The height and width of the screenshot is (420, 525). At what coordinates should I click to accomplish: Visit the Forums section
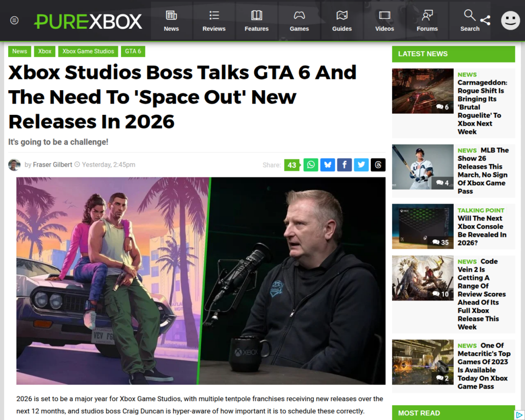pyautogui.click(x=427, y=21)
